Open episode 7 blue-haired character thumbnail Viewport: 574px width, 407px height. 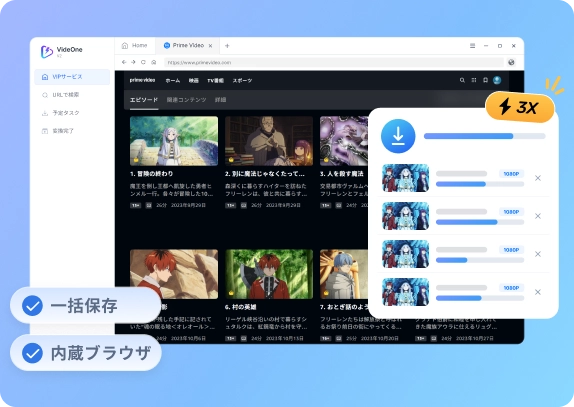point(344,274)
